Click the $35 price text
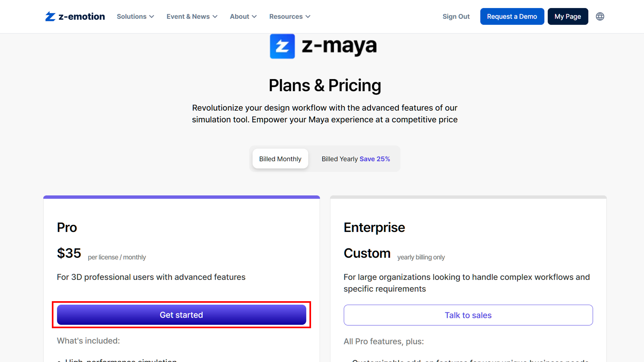This screenshot has width=644, height=362. point(69,253)
